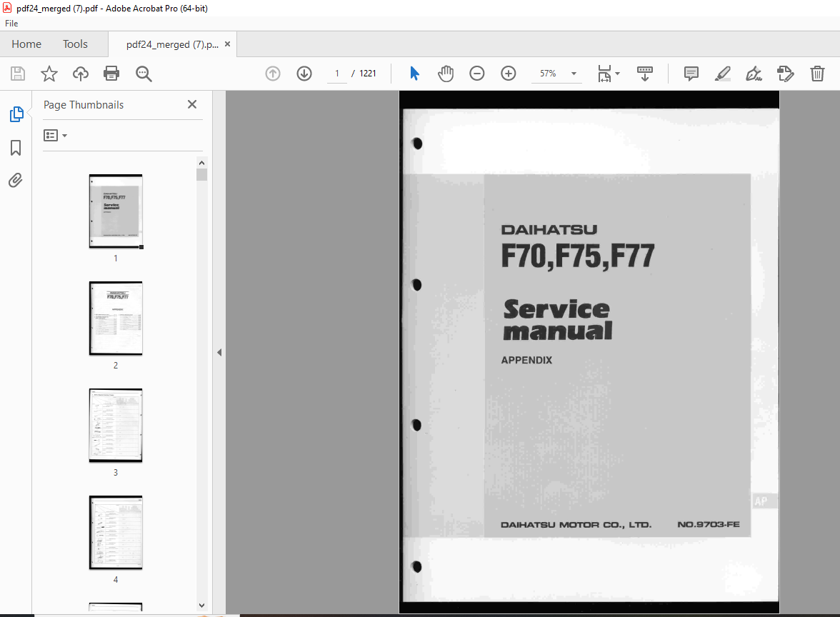Click 'DAIHATSU MOTOR CO., LTD.' text
Screen dimensions: 840x617
[x=576, y=525]
